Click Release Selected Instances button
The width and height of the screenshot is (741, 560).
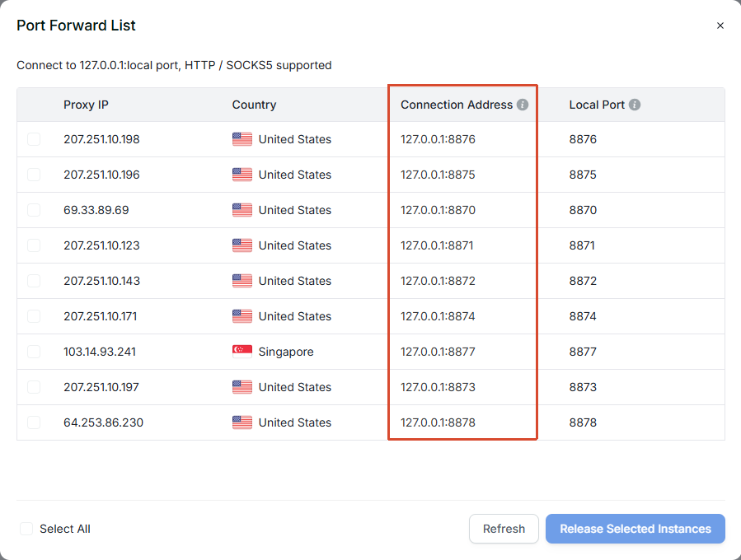[x=635, y=529]
